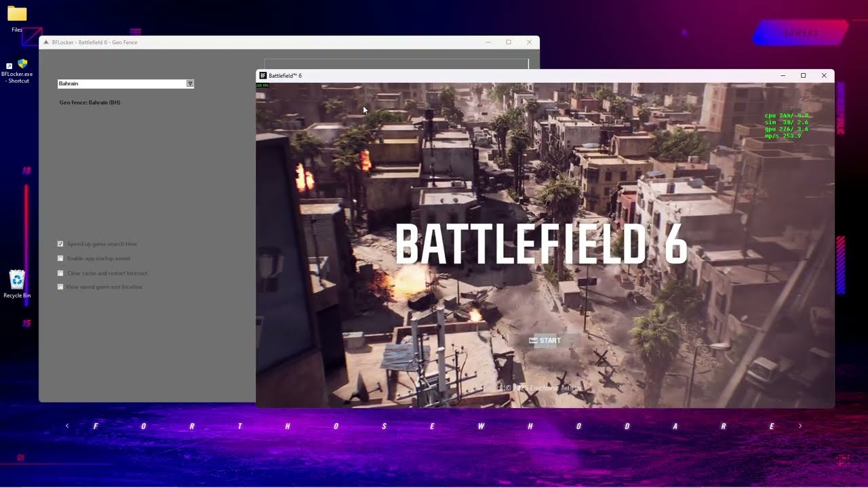Click the BF logo in Battlefield 6 title bar
The height and width of the screenshot is (488, 868).
tap(262, 76)
